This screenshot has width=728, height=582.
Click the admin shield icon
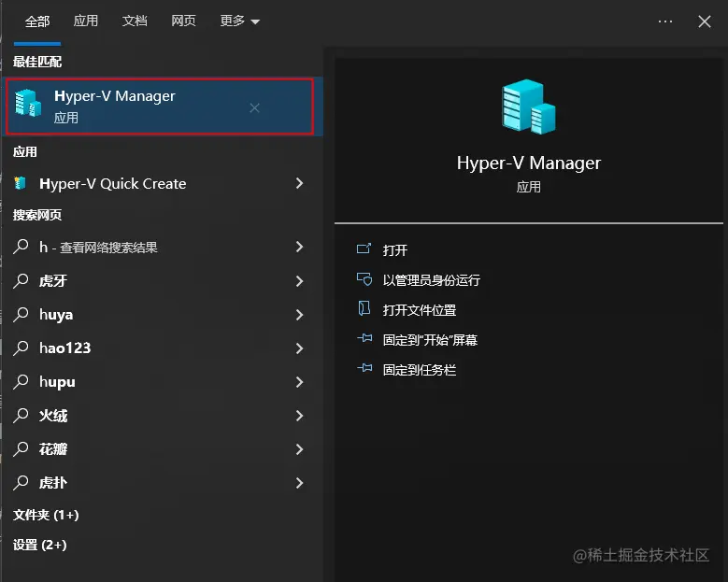click(x=364, y=278)
